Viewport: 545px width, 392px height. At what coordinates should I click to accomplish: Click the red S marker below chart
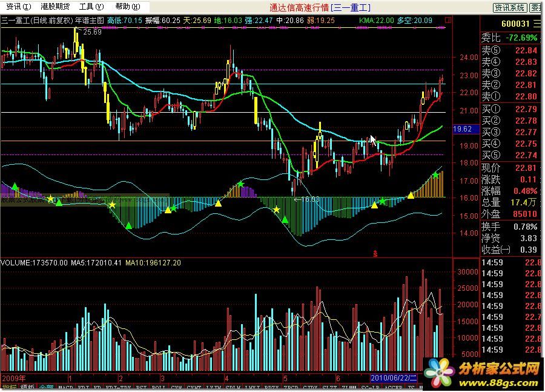click(x=375, y=254)
